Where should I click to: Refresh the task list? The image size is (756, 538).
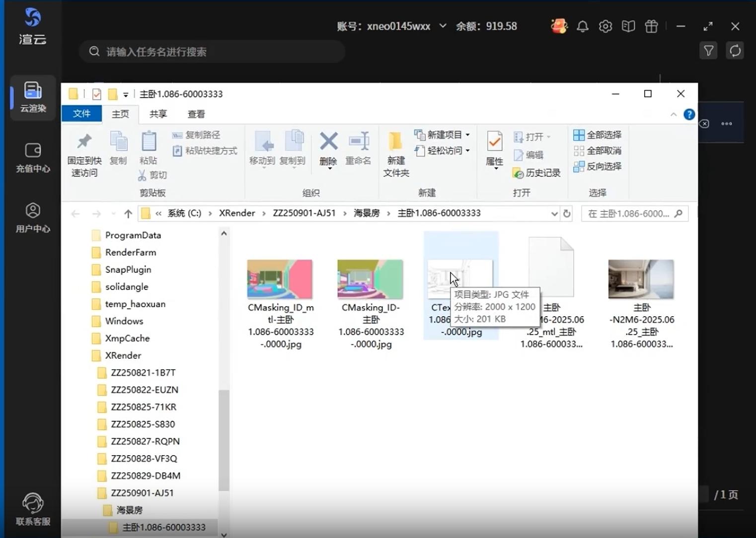tap(735, 51)
